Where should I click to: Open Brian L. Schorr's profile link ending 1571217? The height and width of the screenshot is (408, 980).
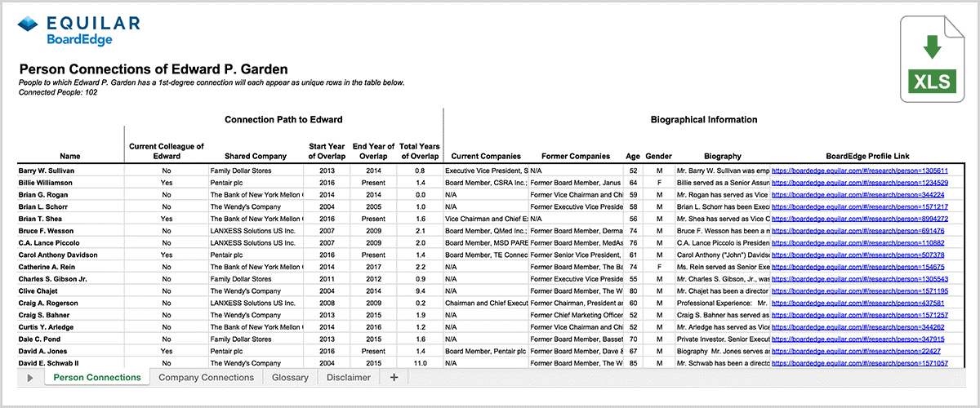860,207
